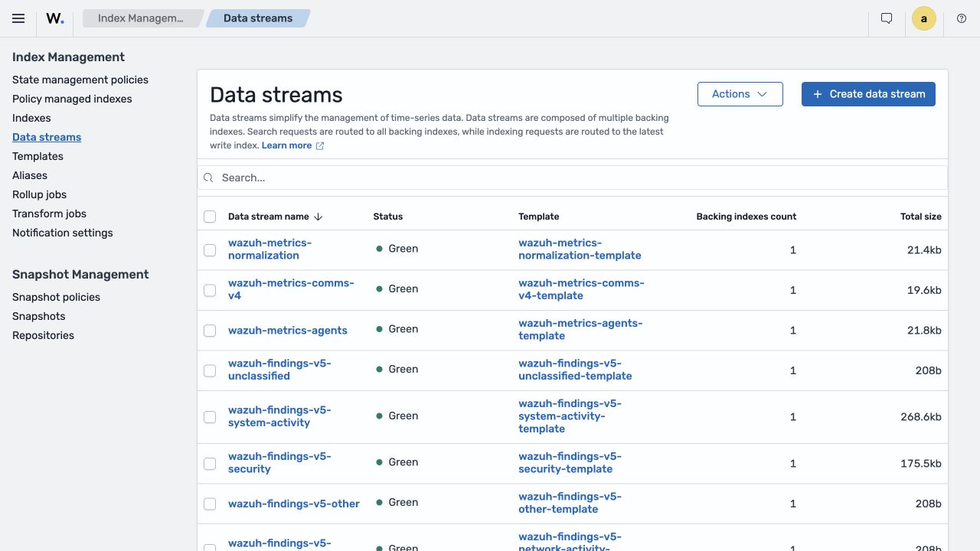Click the Wazuh logo home icon
Image resolution: width=980 pixels, height=551 pixels.
pyautogui.click(x=55, y=18)
